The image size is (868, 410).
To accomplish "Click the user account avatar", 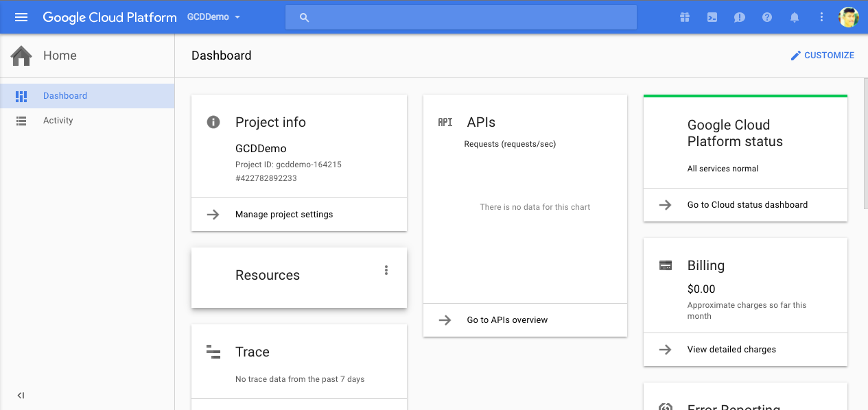I will 849,17.
